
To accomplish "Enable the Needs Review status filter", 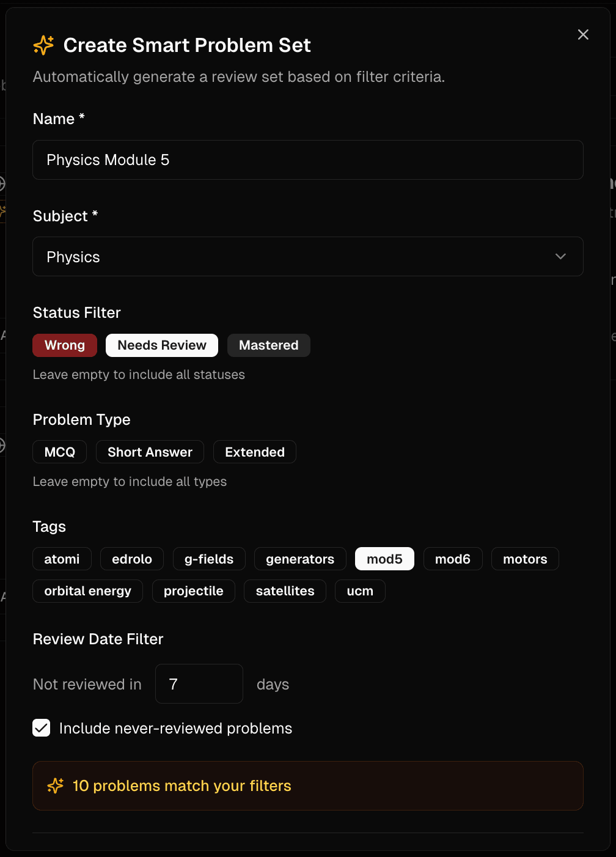I will 161,345.
